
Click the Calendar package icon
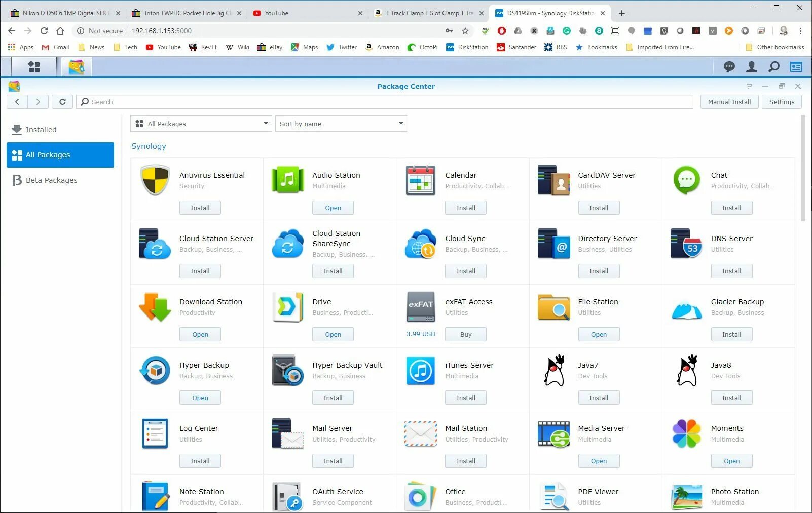click(421, 180)
